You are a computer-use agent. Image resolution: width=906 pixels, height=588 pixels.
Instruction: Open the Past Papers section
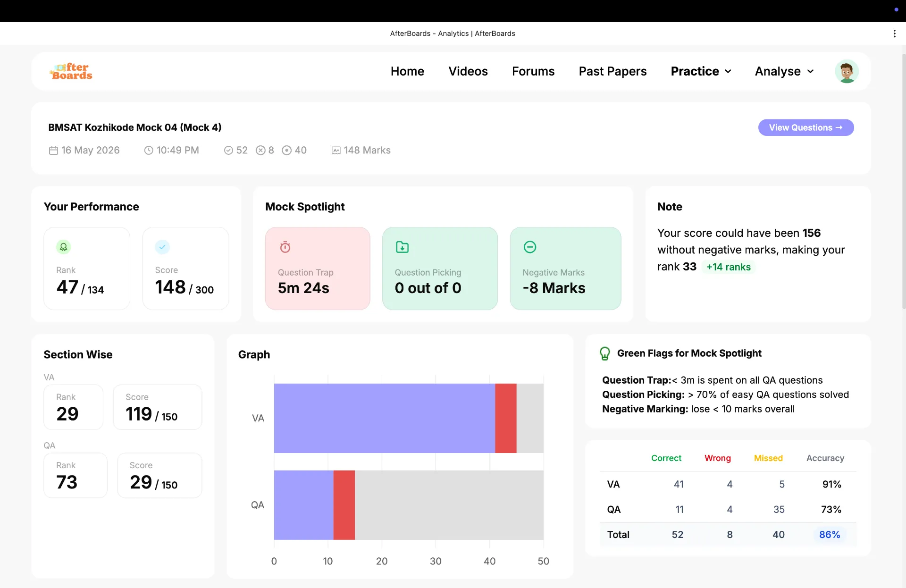pyautogui.click(x=612, y=71)
